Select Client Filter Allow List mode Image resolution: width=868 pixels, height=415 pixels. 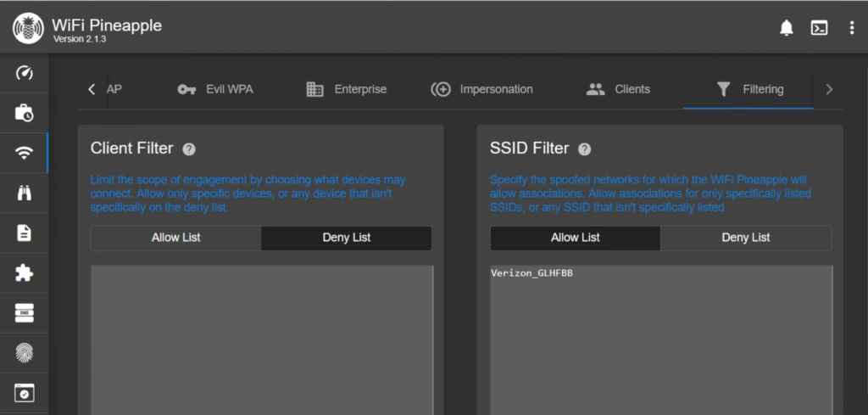coord(176,238)
